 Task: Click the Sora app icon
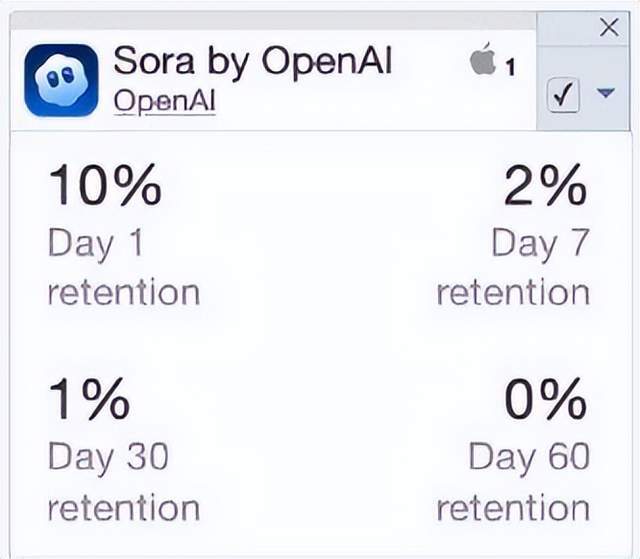[61, 80]
